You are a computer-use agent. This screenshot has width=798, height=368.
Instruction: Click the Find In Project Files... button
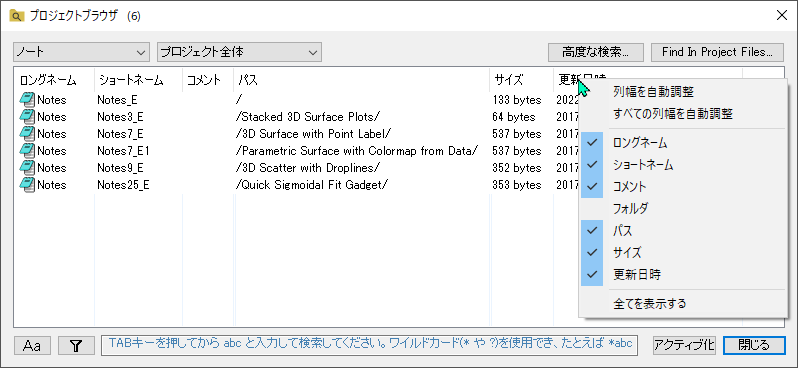click(x=717, y=52)
